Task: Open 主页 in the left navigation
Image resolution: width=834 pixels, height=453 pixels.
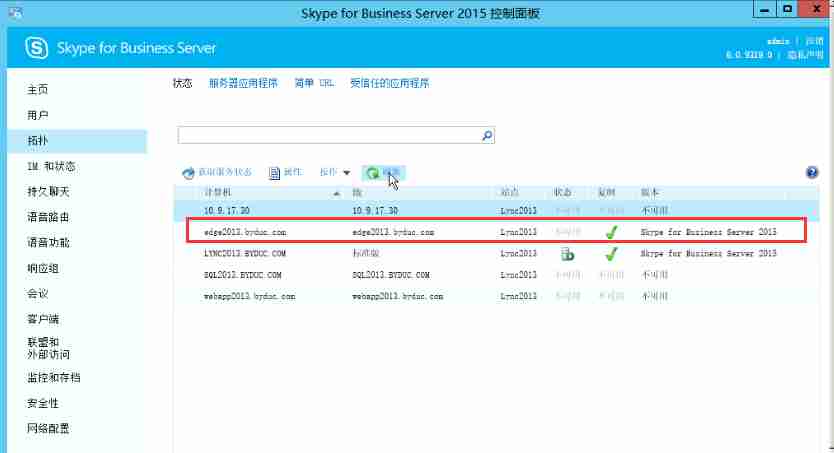Action: (38, 89)
